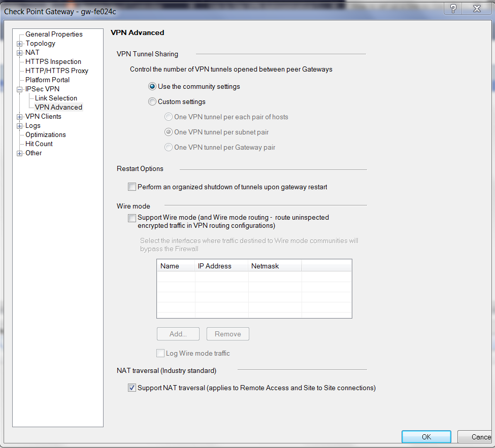This screenshot has height=448, width=495.
Task: Enable Support Wire mode checkbox
Action: pos(132,218)
